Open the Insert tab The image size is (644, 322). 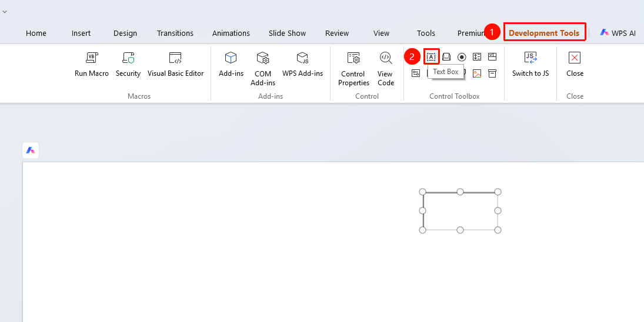pos(81,33)
